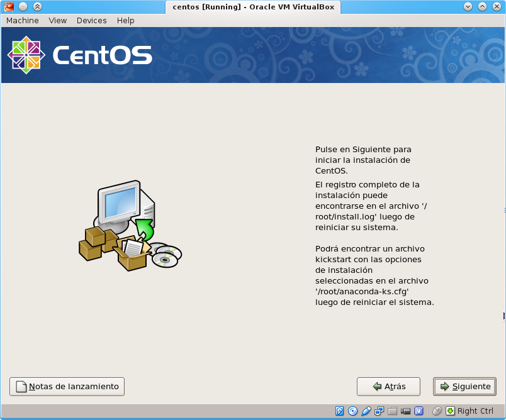
Task: Open the View menu
Action: pyautogui.click(x=58, y=20)
